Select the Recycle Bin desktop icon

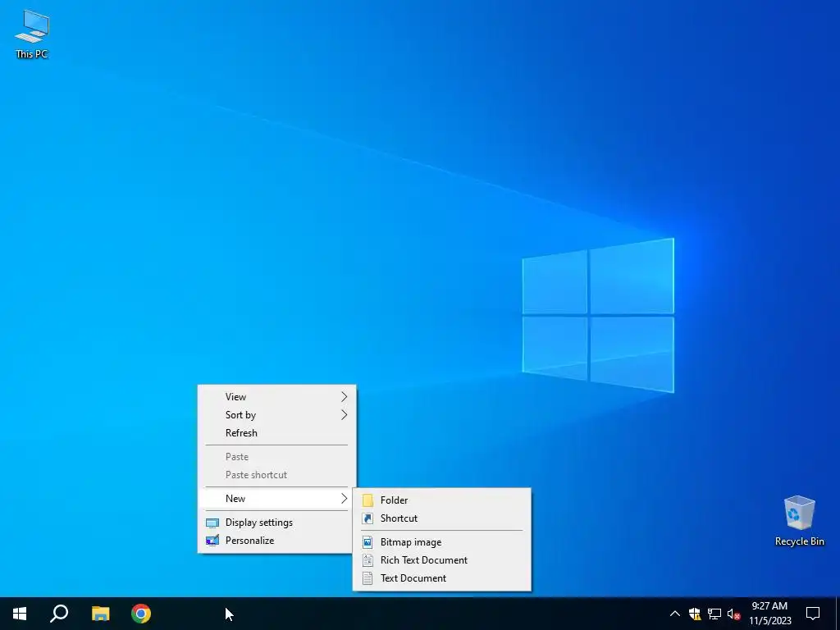(x=799, y=521)
